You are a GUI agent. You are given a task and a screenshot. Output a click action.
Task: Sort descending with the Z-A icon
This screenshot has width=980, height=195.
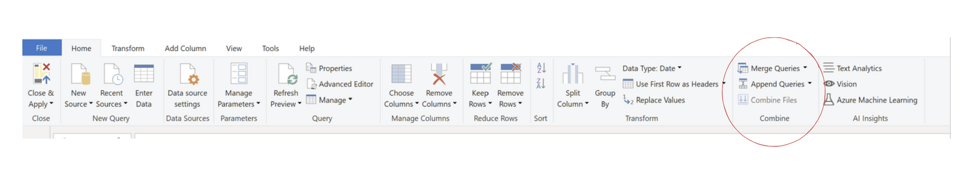tap(541, 84)
